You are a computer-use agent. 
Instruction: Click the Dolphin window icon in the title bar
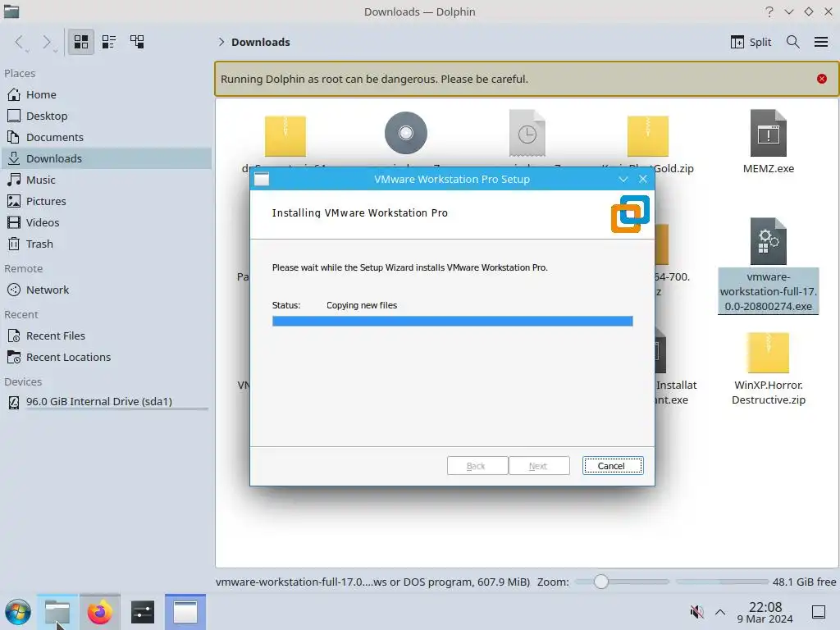point(11,11)
